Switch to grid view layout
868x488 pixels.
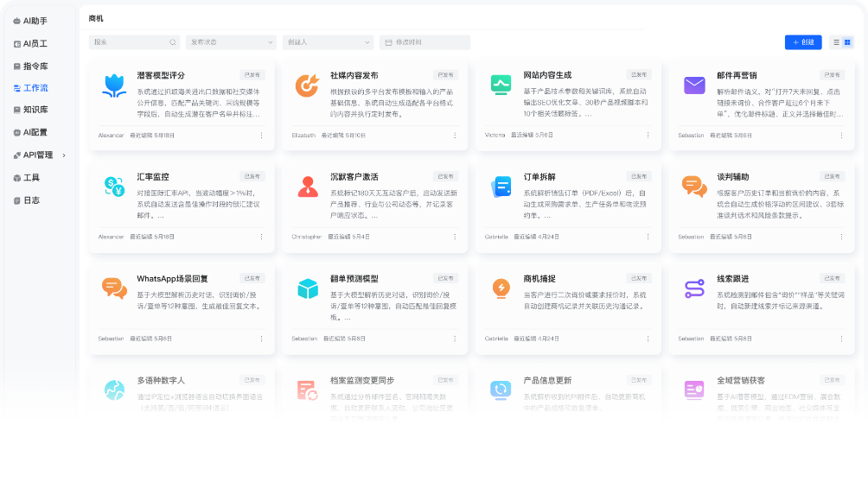point(847,42)
